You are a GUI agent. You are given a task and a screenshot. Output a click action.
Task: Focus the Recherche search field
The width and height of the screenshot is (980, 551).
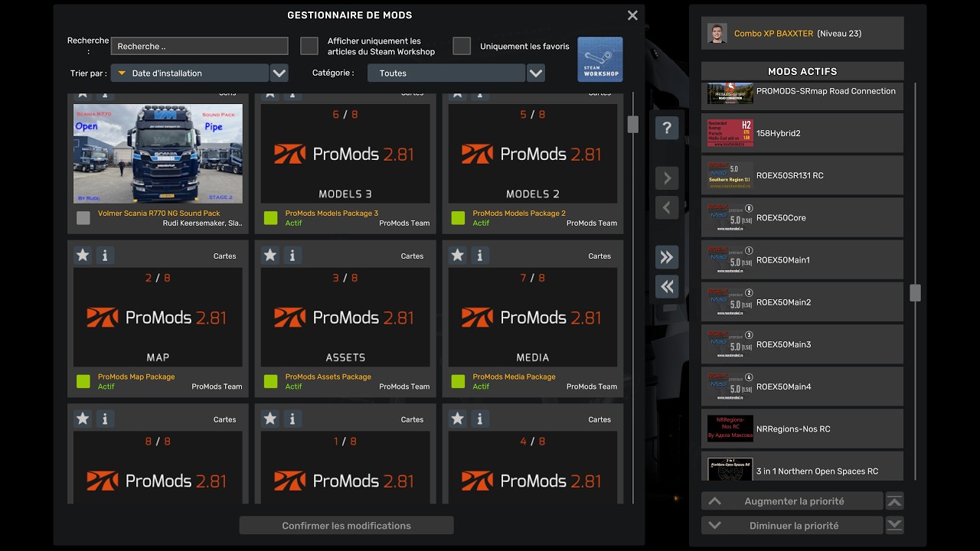(199, 46)
